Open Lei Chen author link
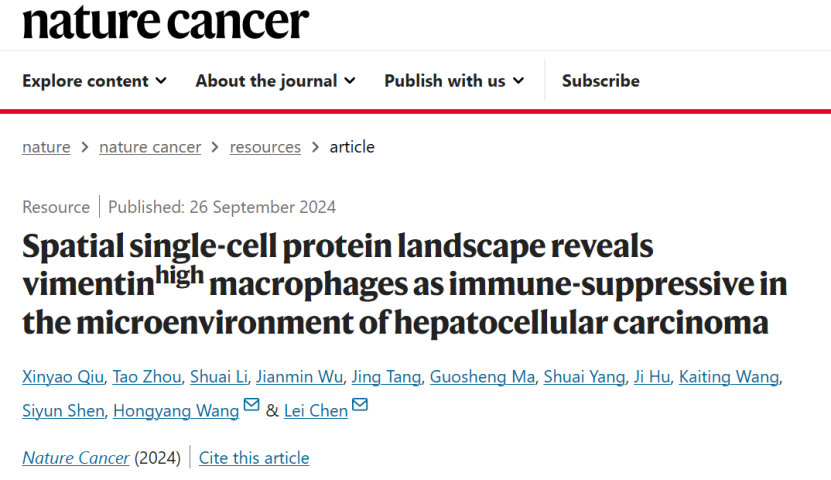This screenshot has width=831, height=480. (316, 411)
